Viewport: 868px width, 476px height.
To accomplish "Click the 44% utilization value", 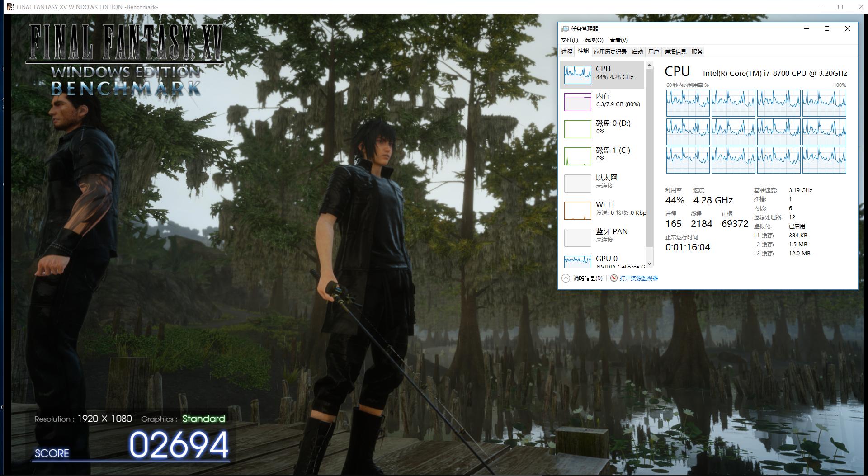I will pyautogui.click(x=675, y=200).
